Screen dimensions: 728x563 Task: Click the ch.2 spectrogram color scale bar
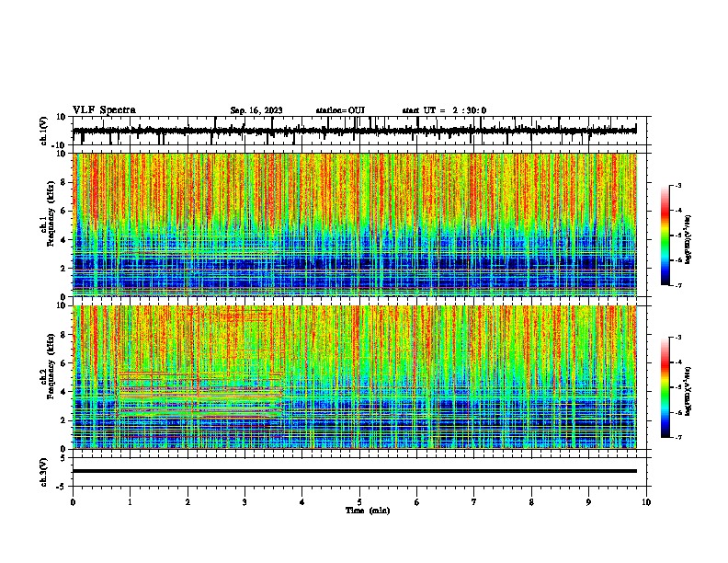pos(665,387)
